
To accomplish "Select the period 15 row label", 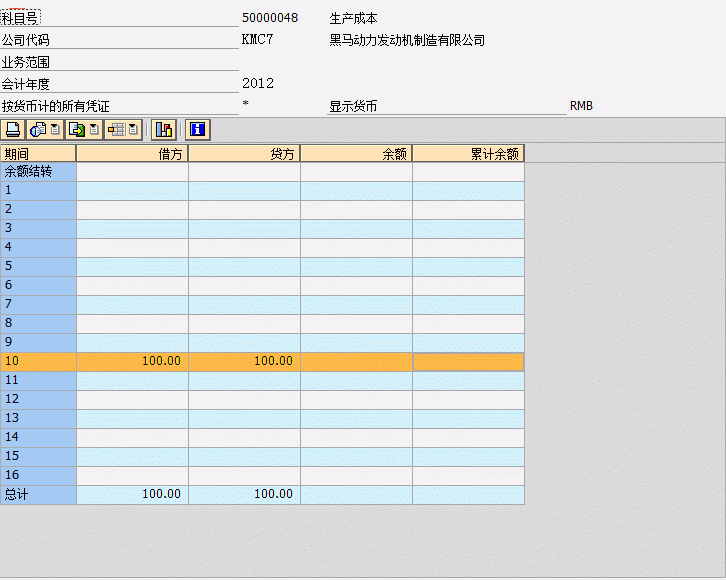I will [x=38, y=456].
